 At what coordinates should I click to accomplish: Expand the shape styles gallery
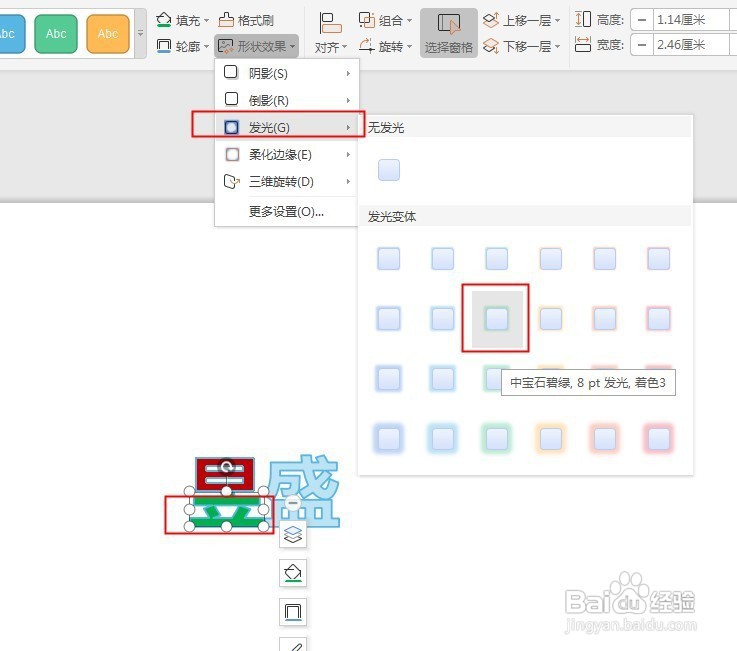[x=140, y=33]
